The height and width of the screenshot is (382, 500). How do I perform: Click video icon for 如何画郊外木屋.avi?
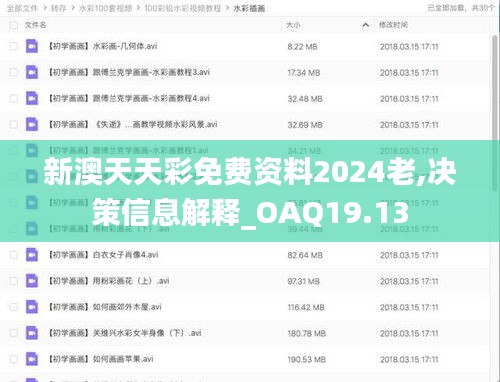[x=32, y=307]
